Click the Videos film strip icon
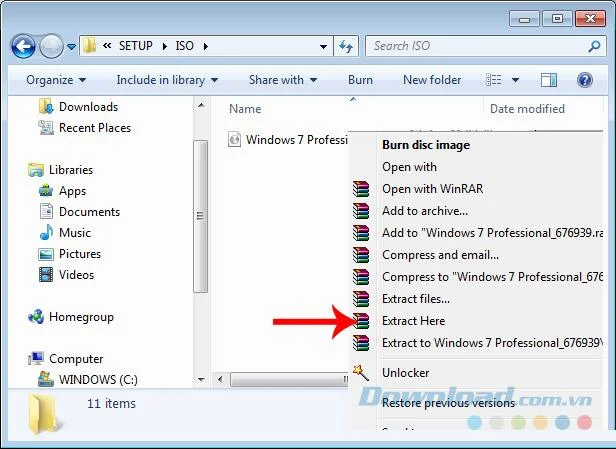 point(46,275)
